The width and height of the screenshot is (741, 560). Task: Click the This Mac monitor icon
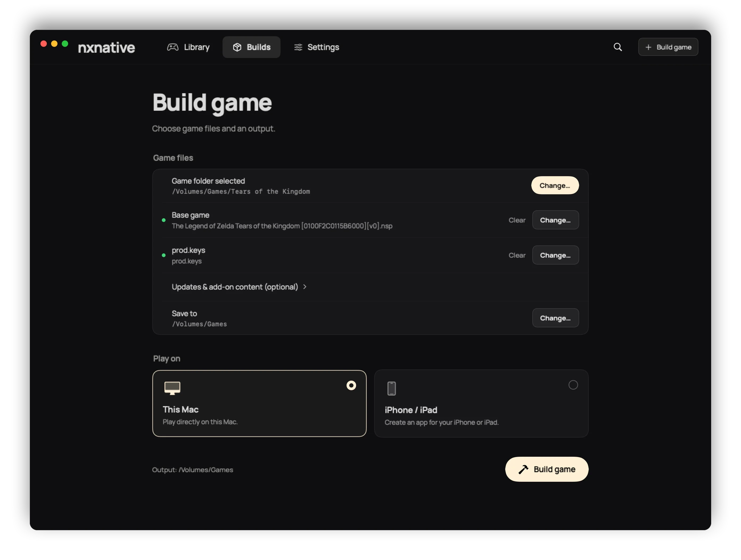tap(172, 388)
